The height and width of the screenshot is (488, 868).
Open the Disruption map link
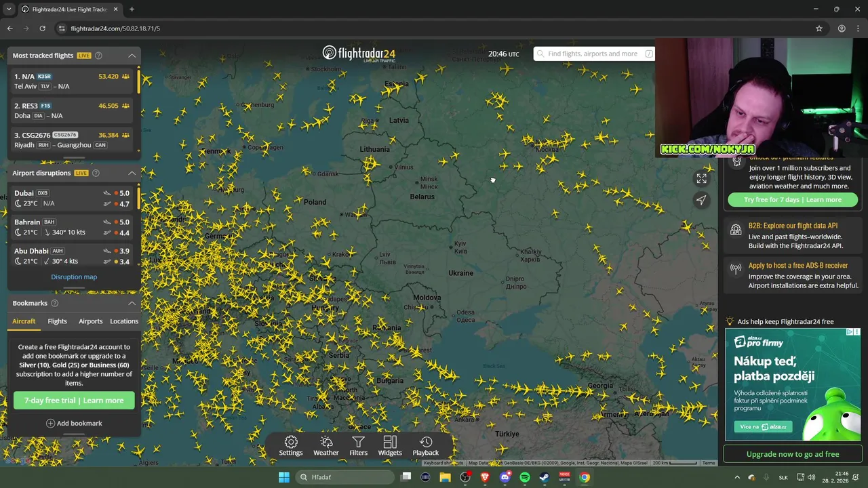(74, 277)
